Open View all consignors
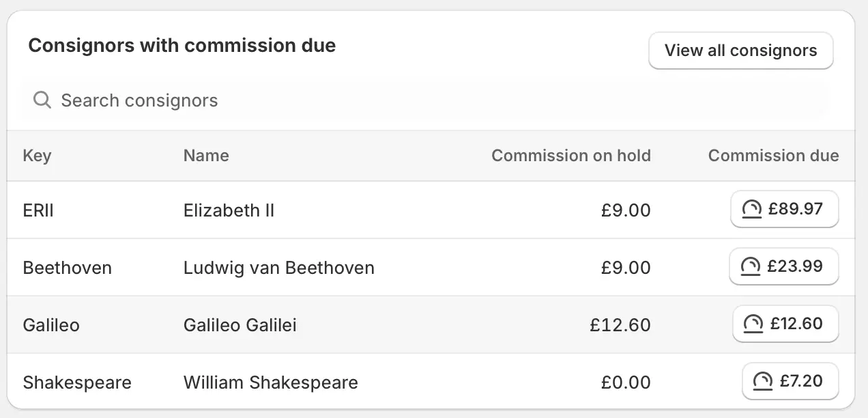This screenshot has width=868, height=418. coord(740,51)
